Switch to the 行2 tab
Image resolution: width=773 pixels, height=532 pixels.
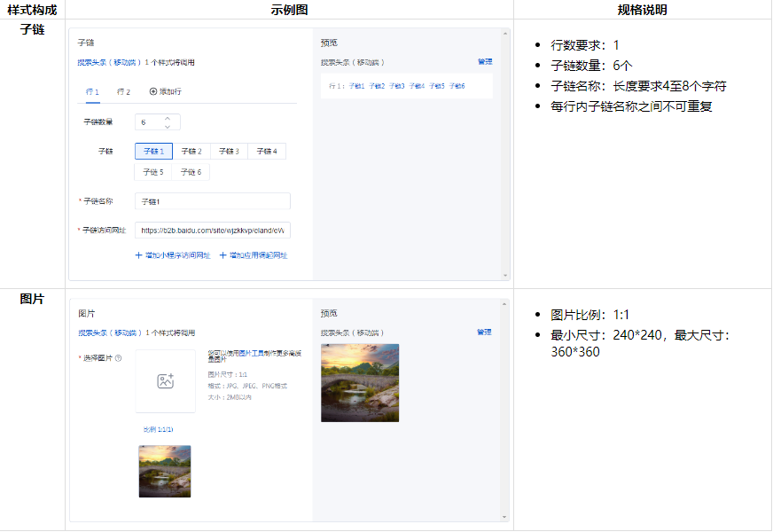point(124,91)
